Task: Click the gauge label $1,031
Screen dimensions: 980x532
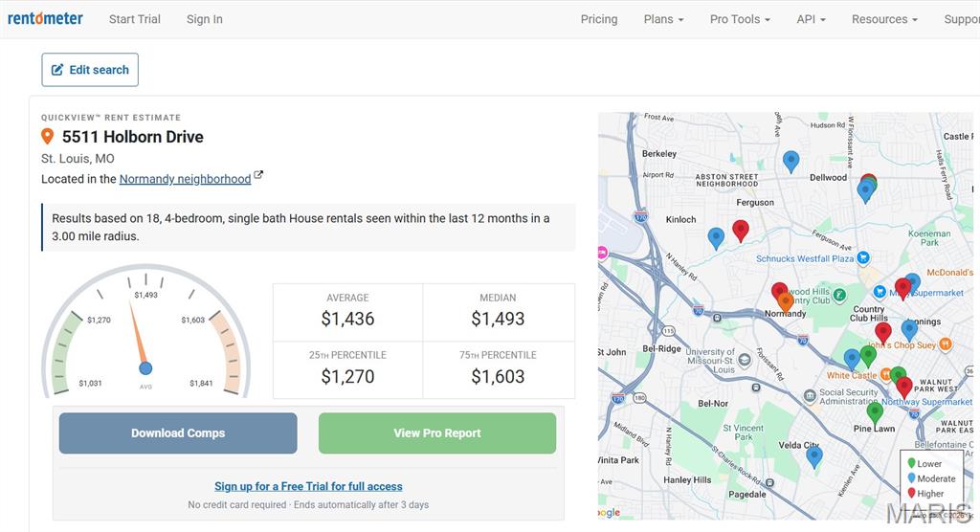Action: 90,384
